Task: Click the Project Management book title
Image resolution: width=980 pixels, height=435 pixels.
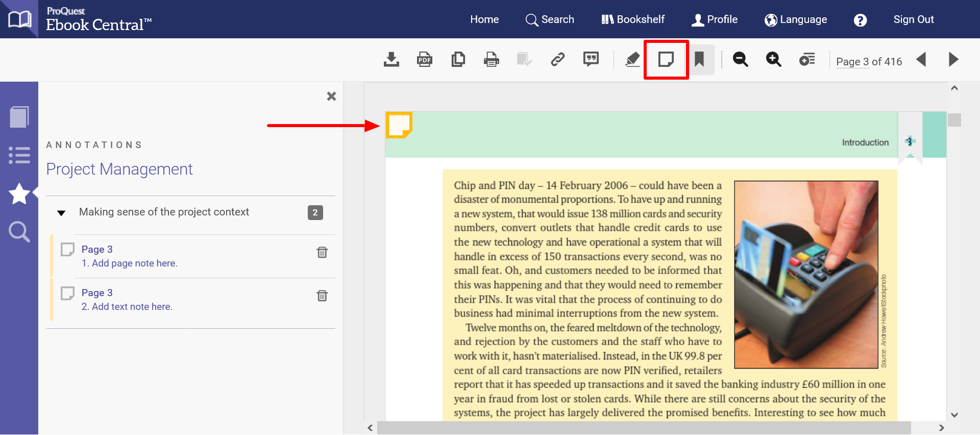Action: (x=119, y=169)
